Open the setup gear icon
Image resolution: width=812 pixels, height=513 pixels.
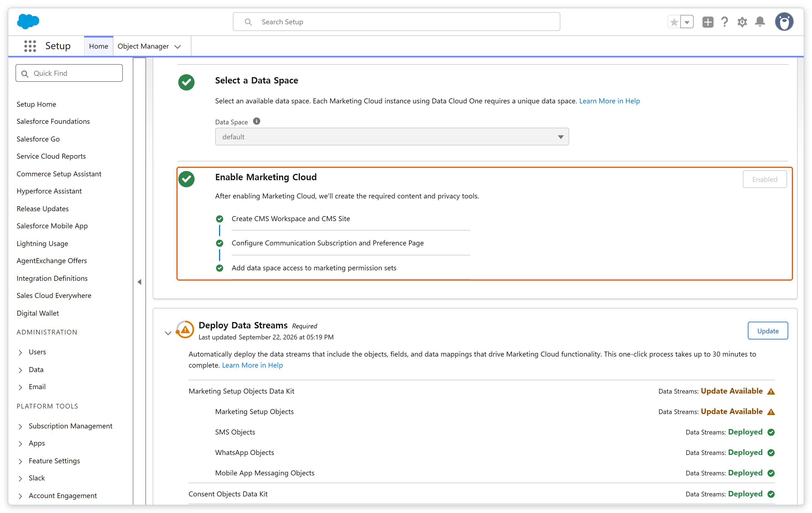pyautogui.click(x=742, y=22)
